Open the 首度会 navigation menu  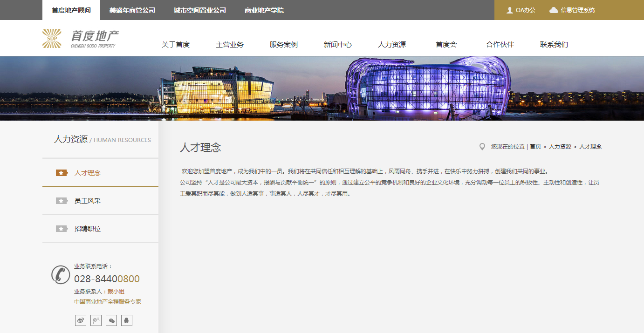pyautogui.click(x=446, y=45)
